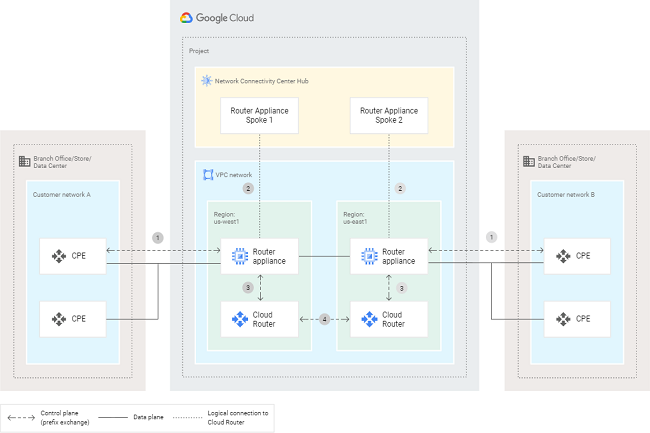Click the 'Google Cloud' title text

click(225, 18)
